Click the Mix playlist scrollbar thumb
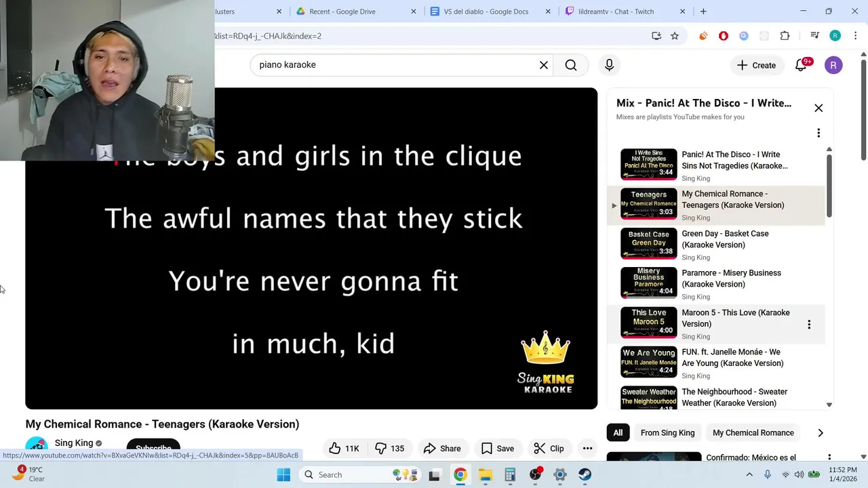The height and width of the screenshot is (488, 868). pyautogui.click(x=829, y=186)
